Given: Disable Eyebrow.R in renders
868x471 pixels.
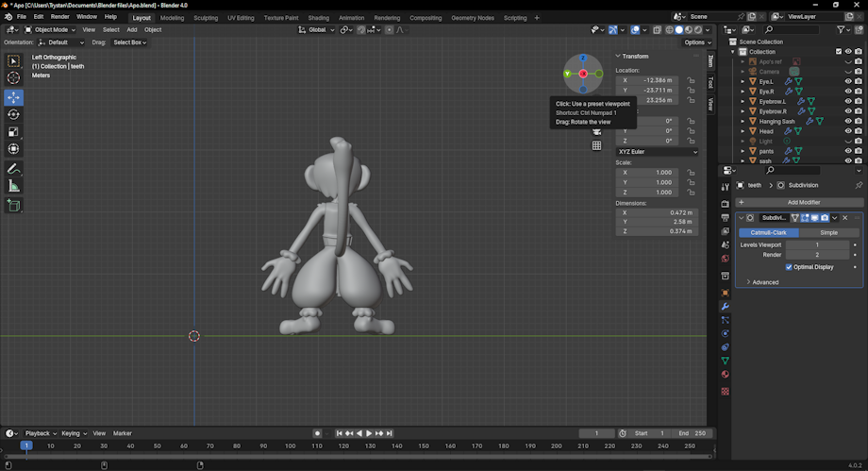Looking at the screenshot, I should (858, 111).
